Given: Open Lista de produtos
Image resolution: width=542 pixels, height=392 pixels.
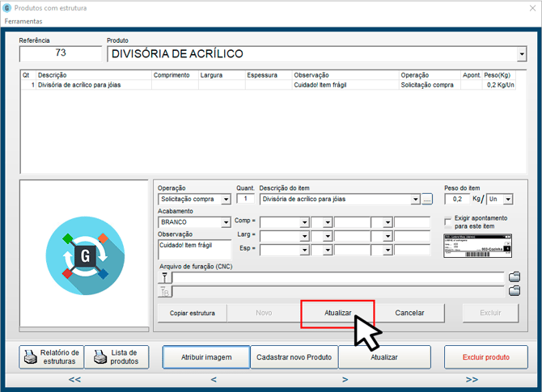Looking at the screenshot, I should (x=116, y=357).
